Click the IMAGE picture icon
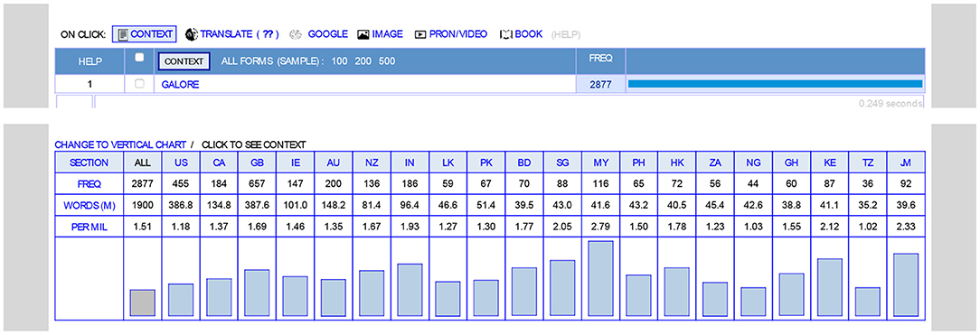The image size is (980, 335). click(x=363, y=34)
